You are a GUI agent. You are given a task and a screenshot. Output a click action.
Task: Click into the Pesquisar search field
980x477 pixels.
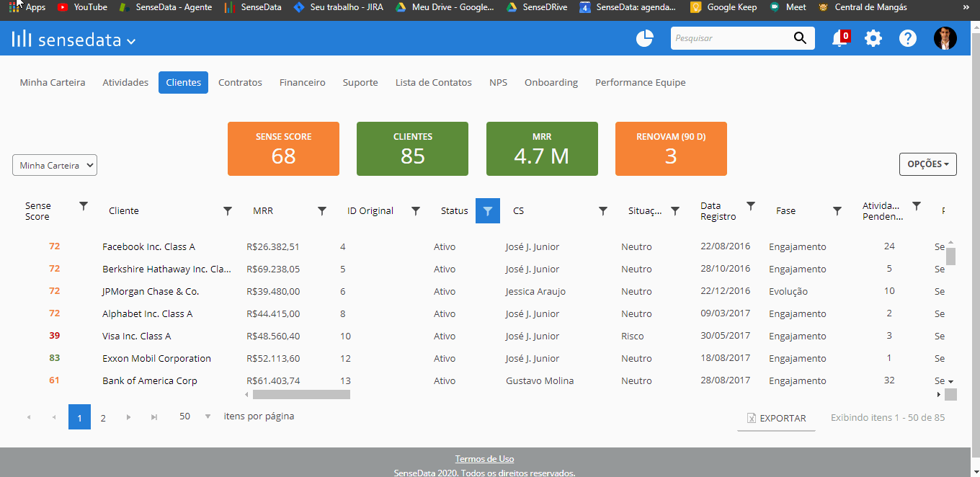(730, 38)
